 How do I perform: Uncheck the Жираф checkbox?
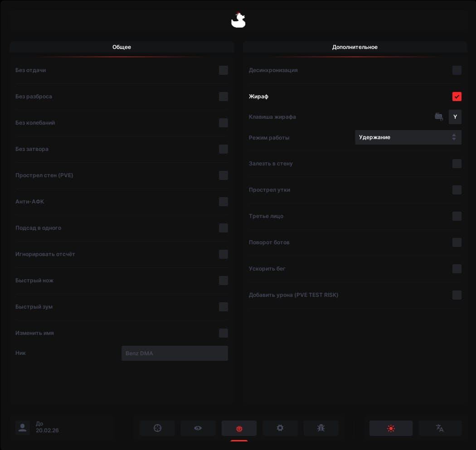[457, 97]
